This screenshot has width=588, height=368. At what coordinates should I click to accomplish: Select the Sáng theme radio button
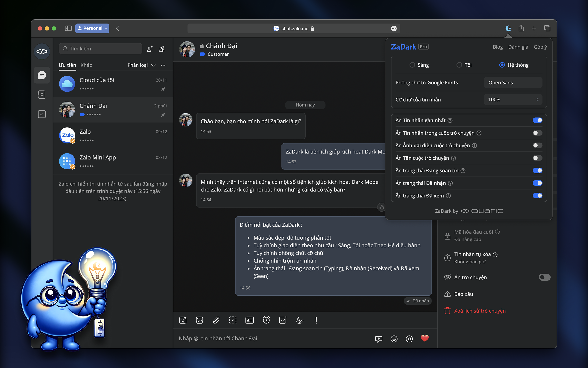coord(412,65)
